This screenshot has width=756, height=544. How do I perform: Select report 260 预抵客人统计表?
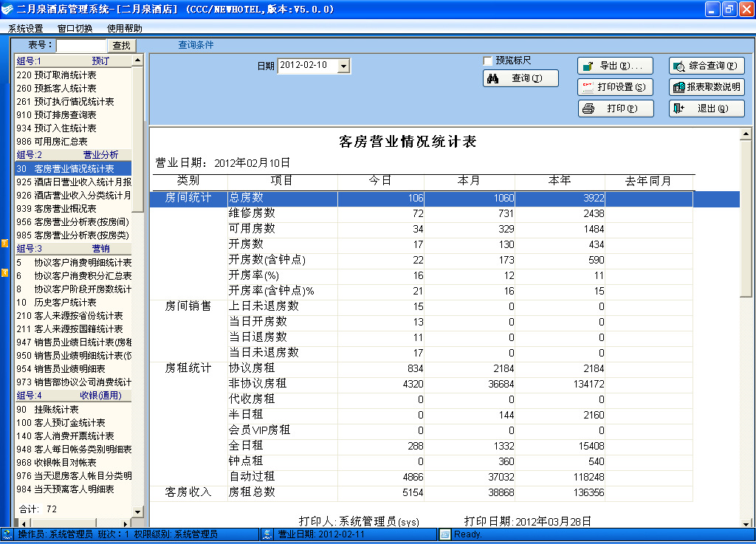tap(73, 88)
